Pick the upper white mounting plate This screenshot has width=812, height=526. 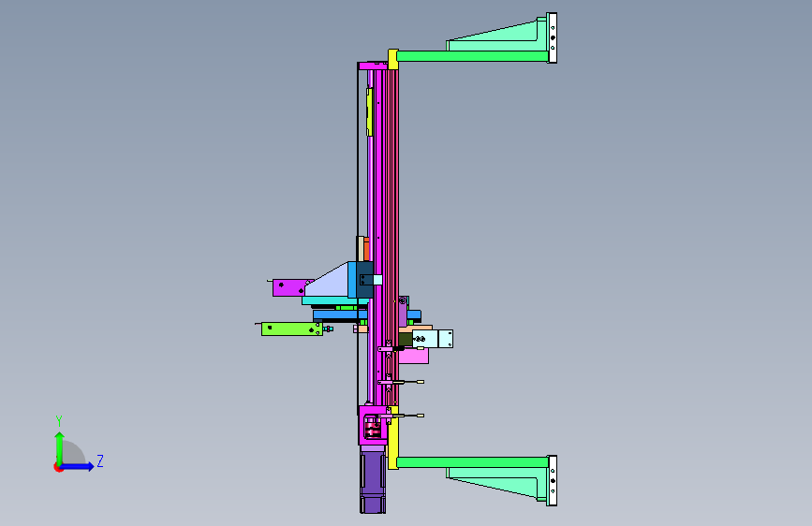click(552, 37)
